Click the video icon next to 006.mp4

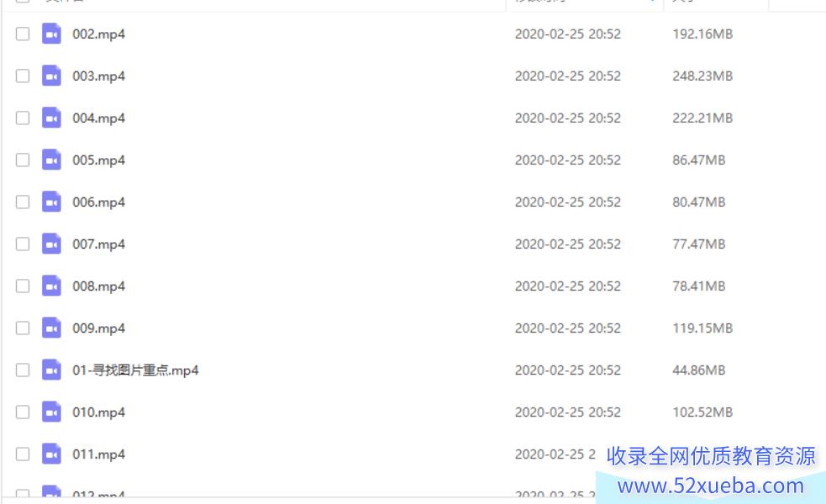point(51,202)
